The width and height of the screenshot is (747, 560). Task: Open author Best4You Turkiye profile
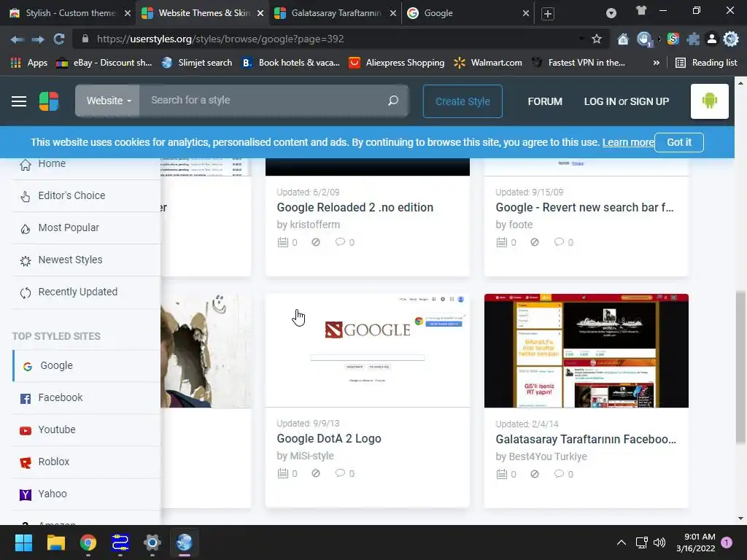[x=548, y=456]
